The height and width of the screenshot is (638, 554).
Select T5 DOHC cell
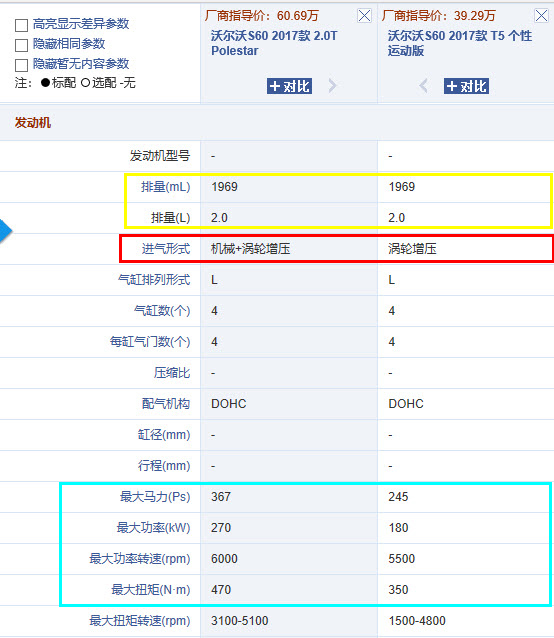pos(406,404)
